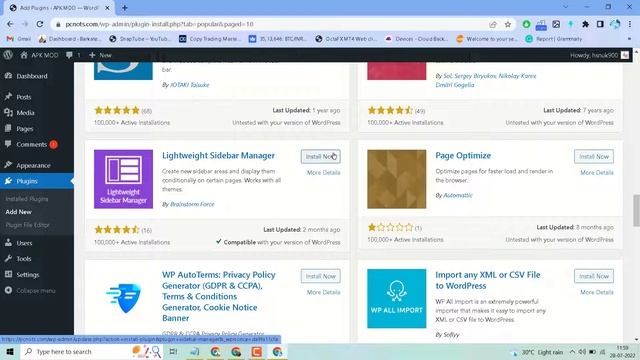Image resolution: width=640 pixels, height=360 pixels.
Task: Open WP AutoTerms Privacy Policy Generator title
Action: tap(219, 296)
